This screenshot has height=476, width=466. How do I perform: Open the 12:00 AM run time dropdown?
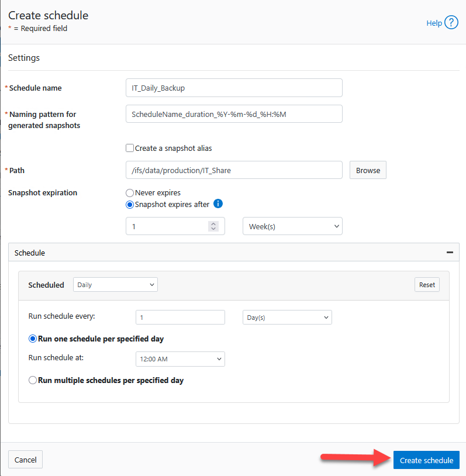180,358
